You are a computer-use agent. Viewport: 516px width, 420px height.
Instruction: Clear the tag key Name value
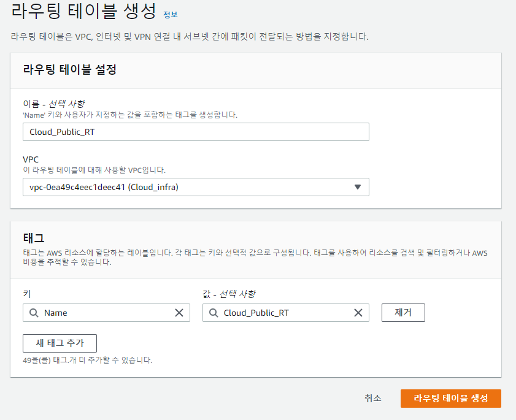pyautogui.click(x=179, y=313)
